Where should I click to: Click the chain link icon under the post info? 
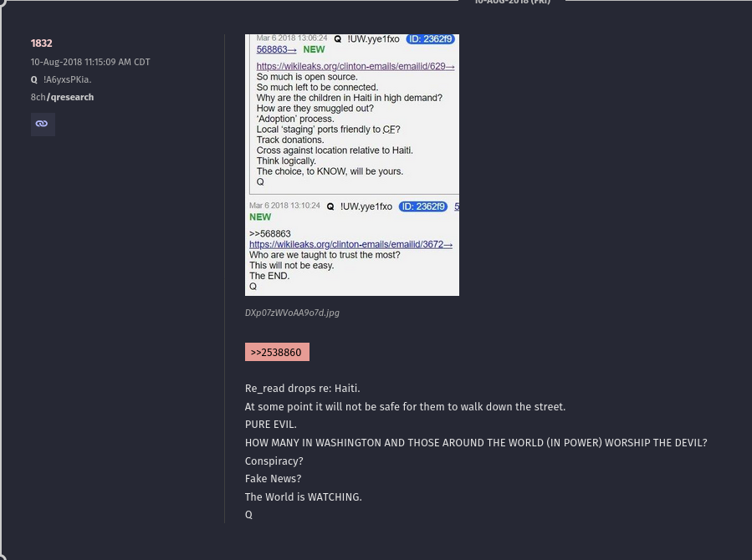pyautogui.click(x=43, y=124)
